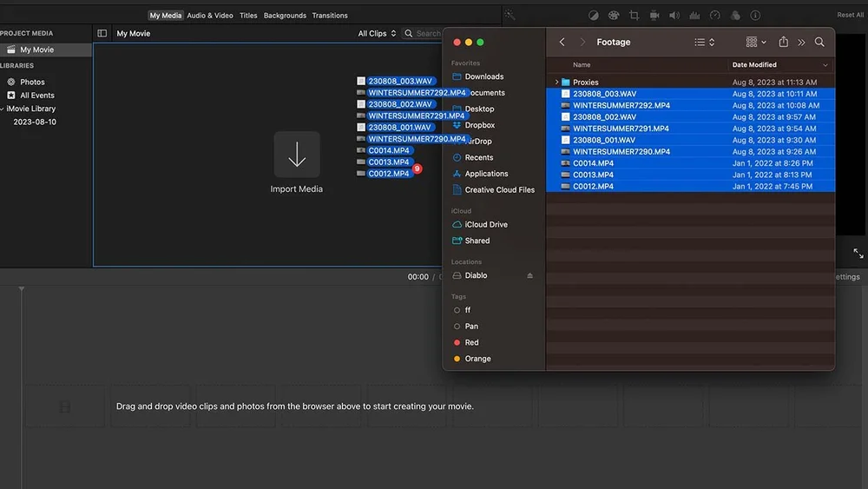The height and width of the screenshot is (489, 868).
Task: Select WINTERSUMMER7292.MP4 in Finder list
Action: 690,105
